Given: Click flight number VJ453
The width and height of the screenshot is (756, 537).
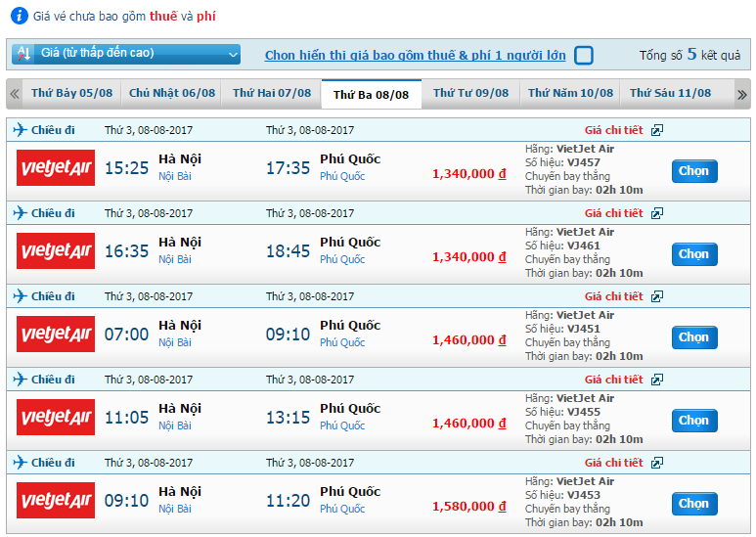Looking at the screenshot, I should click(x=584, y=495).
